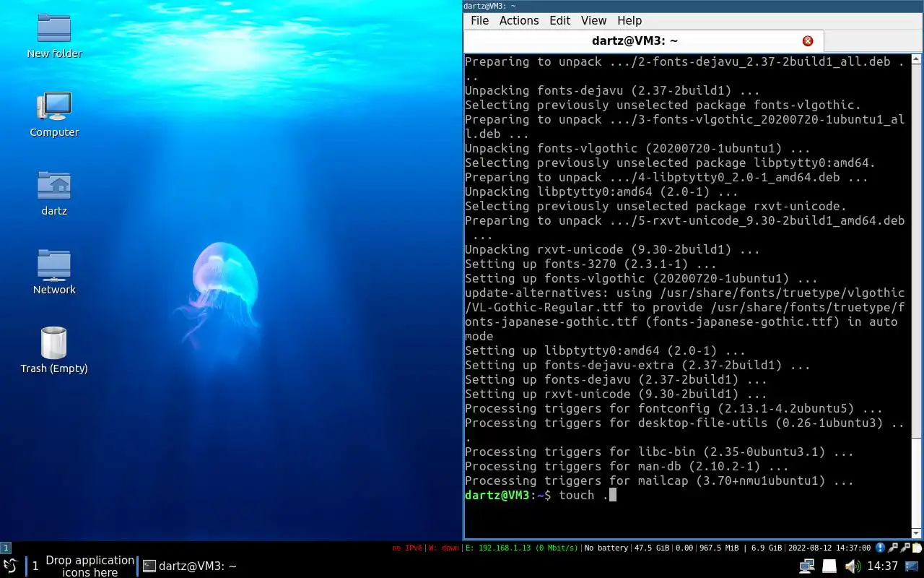Open the Actions menu in terminal
Screen dimensions: 924x578
click(x=519, y=20)
